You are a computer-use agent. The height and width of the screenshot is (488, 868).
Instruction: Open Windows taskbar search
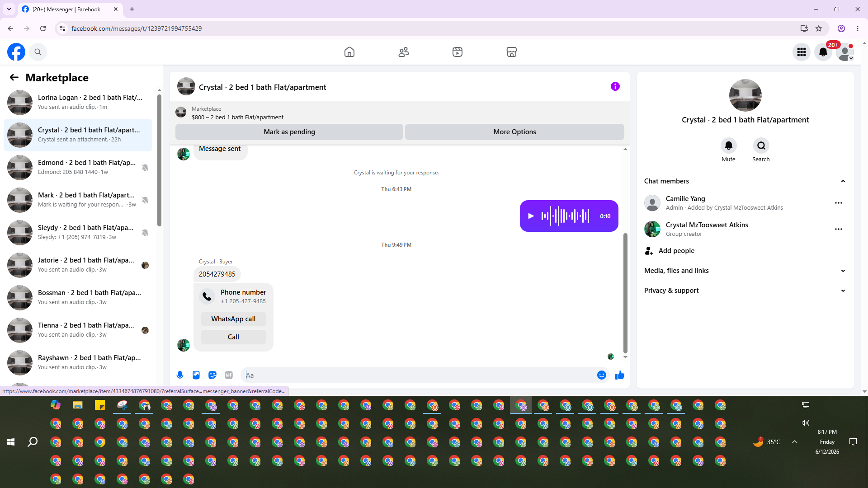point(33,442)
